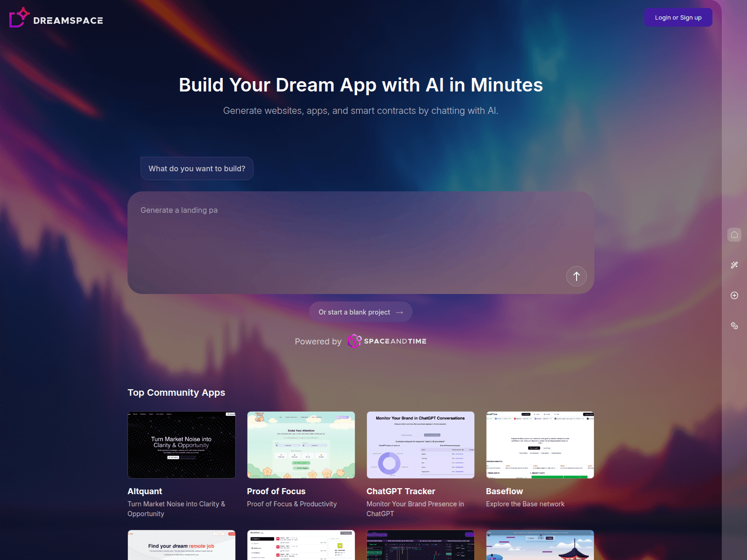Click the Altquant title link

(x=145, y=491)
